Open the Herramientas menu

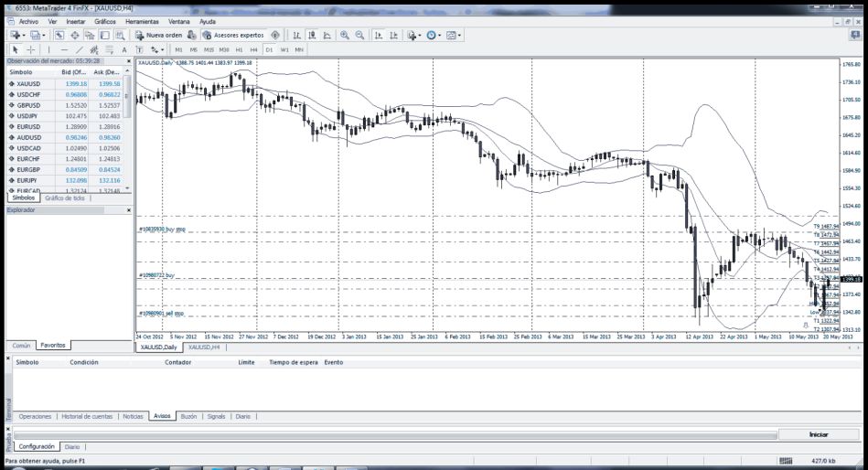(142, 20)
